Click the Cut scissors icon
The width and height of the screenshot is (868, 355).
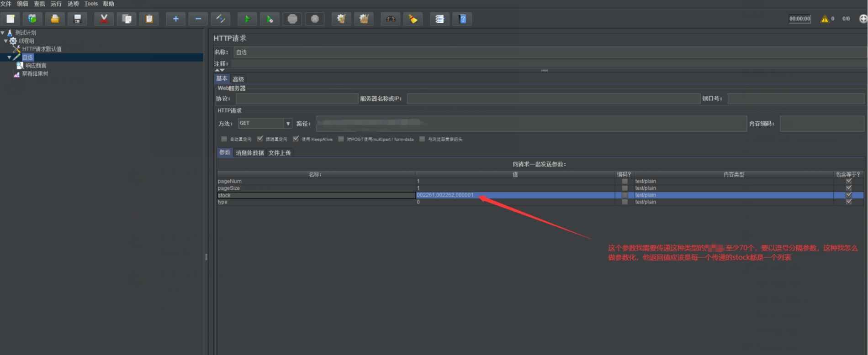point(104,19)
